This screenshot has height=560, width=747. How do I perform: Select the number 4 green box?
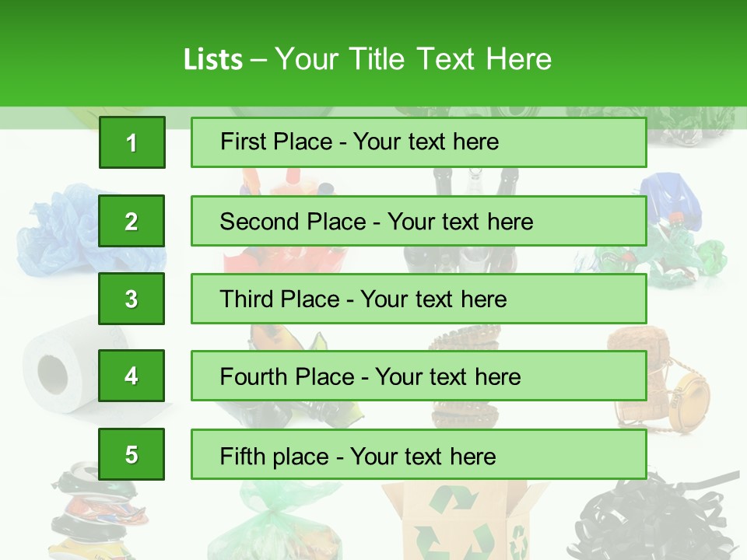[x=132, y=376]
